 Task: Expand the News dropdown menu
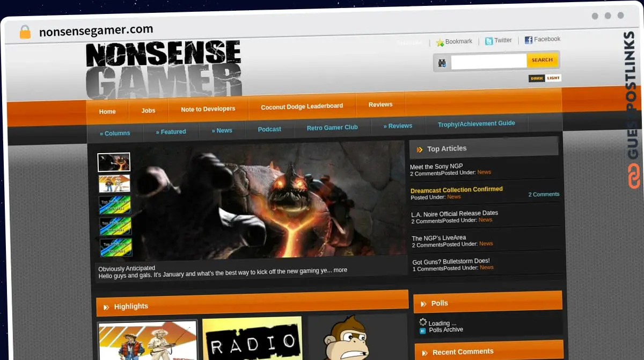point(222,130)
